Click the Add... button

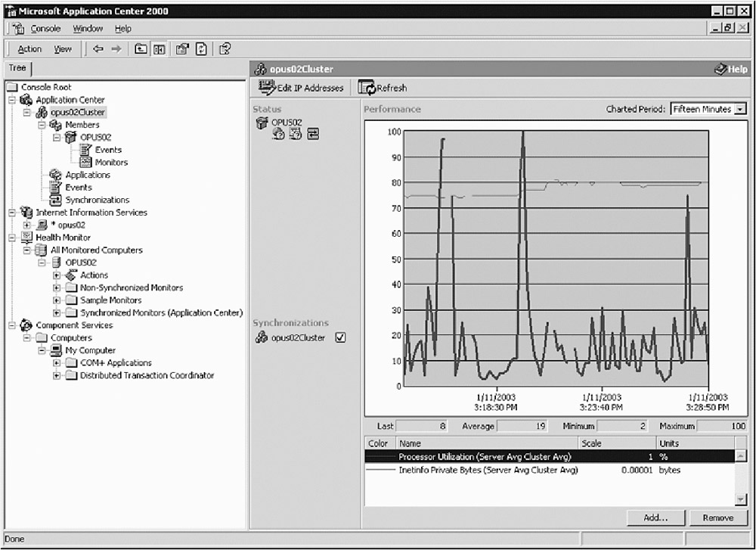[x=655, y=518]
